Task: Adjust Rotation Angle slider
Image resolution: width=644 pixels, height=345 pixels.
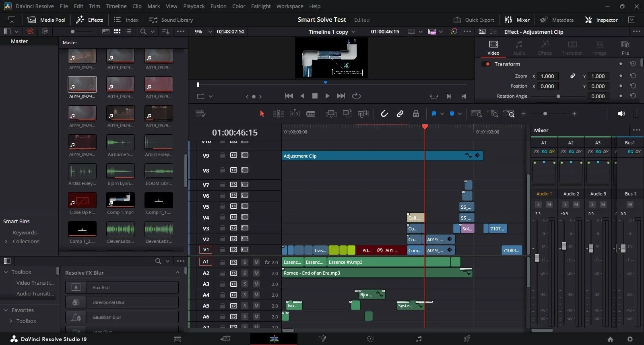Action: click(558, 96)
